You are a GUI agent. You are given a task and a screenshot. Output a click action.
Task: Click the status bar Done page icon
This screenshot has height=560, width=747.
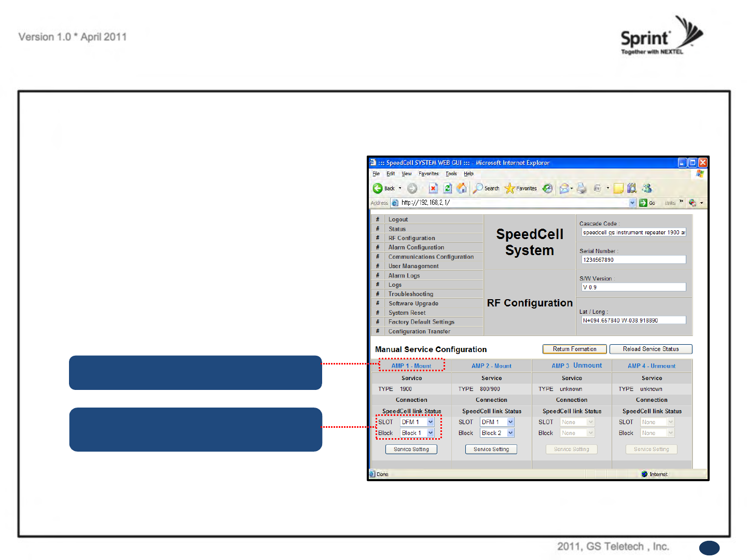tap(372, 474)
